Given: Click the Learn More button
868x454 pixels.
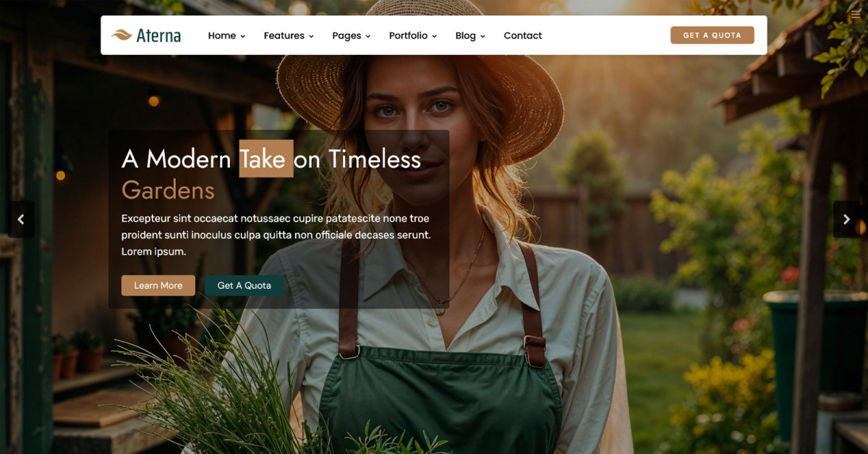Looking at the screenshot, I should click(158, 285).
